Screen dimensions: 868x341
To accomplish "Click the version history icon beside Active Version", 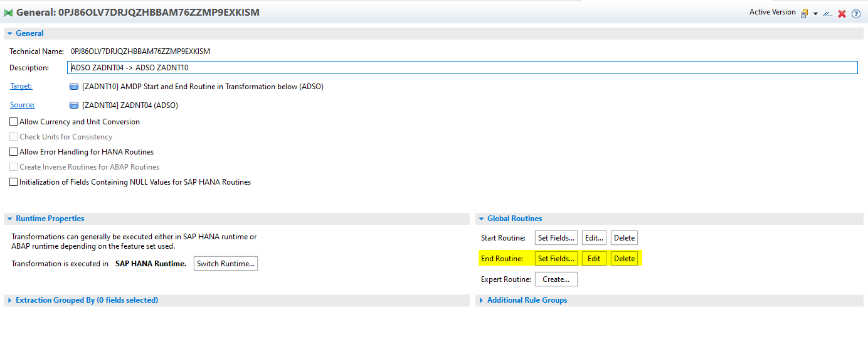I will coord(804,13).
